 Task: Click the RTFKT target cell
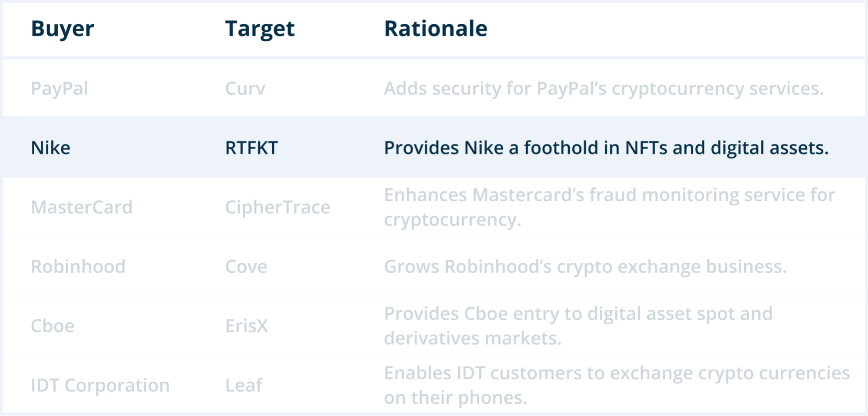pos(251,148)
